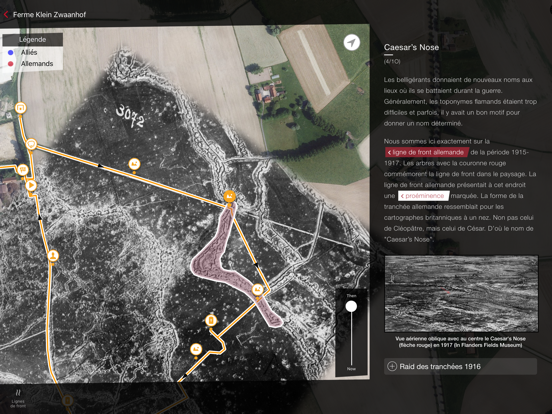Click the blue Alliés legend dot
Screen dimensions: 552x414
tap(11, 52)
